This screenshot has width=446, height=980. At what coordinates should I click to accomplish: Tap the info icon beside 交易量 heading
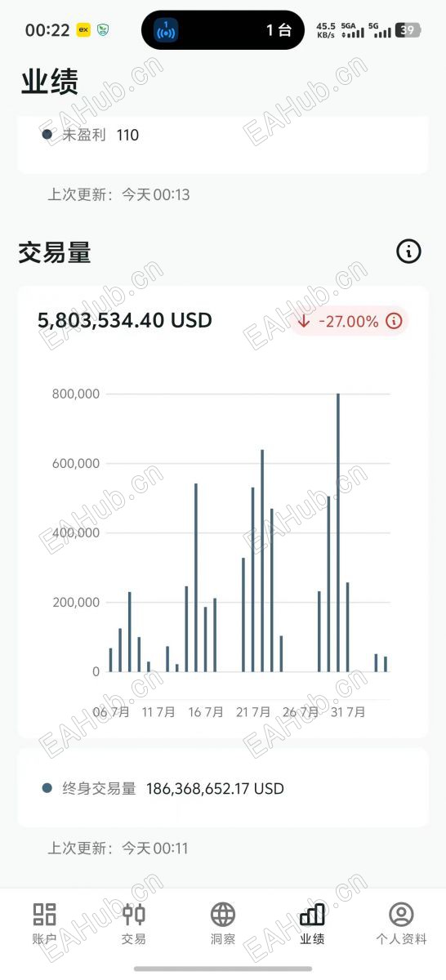coord(408,252)
